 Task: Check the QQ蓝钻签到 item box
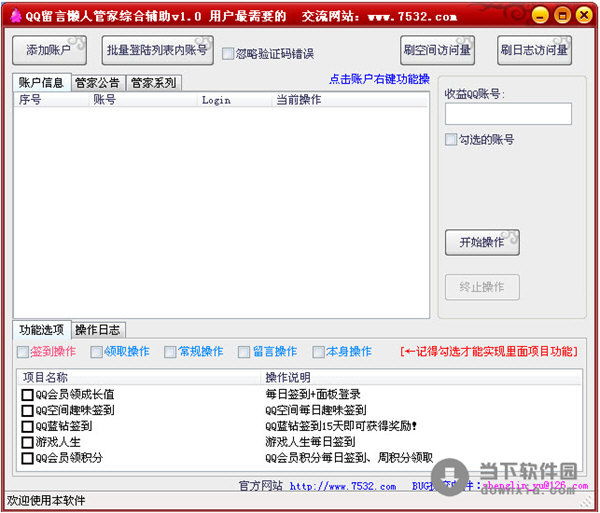(x=28, y=426)
